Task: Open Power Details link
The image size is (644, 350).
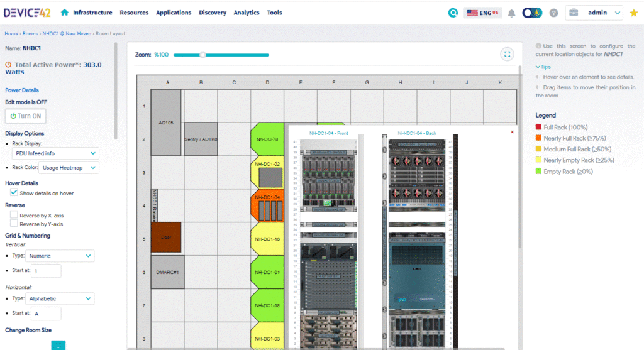Action: pos(22,90)
